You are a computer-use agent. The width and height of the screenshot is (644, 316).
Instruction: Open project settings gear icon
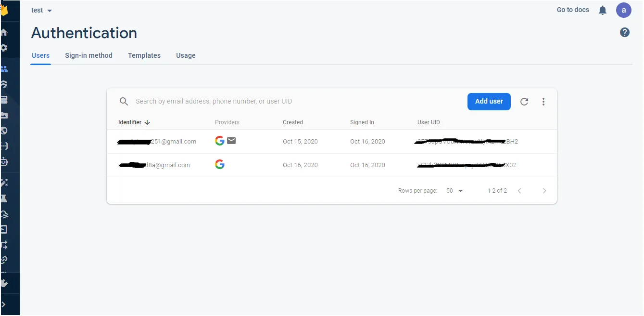coord(4,48)
